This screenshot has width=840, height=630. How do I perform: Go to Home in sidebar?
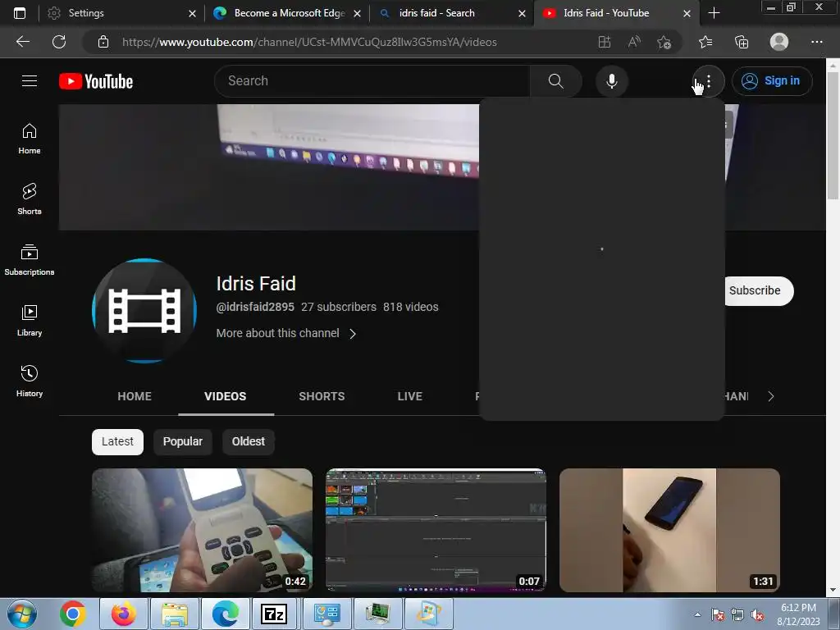pos(30,139)
